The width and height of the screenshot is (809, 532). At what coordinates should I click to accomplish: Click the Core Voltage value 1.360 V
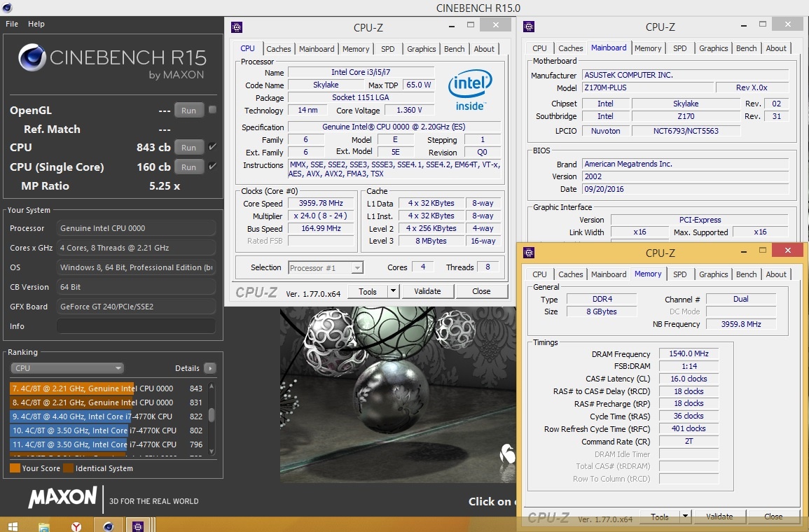click(x=409, y=110)
